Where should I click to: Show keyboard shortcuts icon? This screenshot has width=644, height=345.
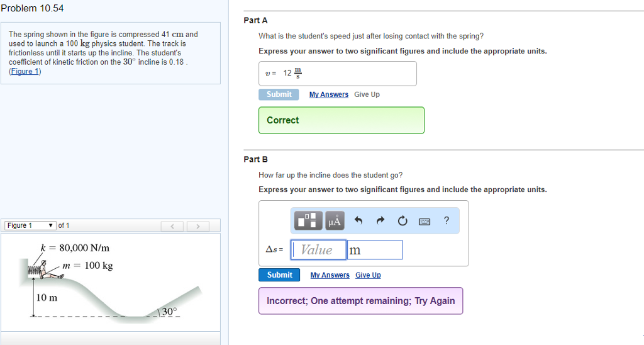425,222
